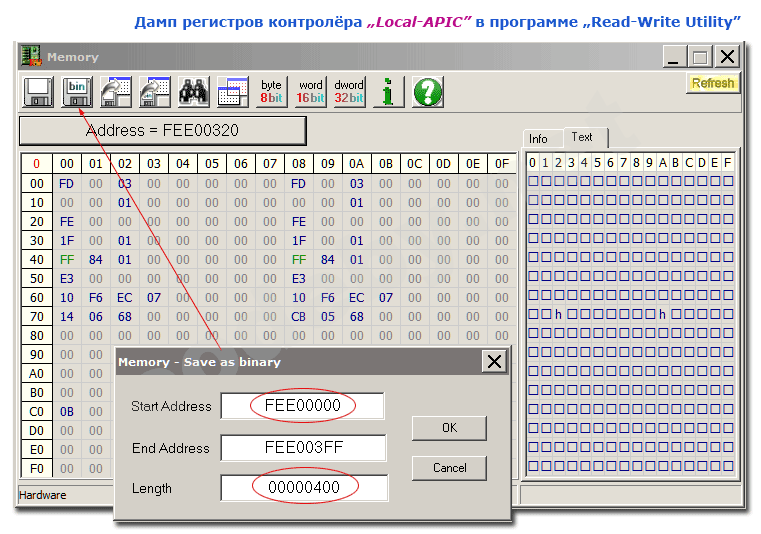761x534 pixels.
Task: Click Hardware in the status bar
Action: [43, 495]
